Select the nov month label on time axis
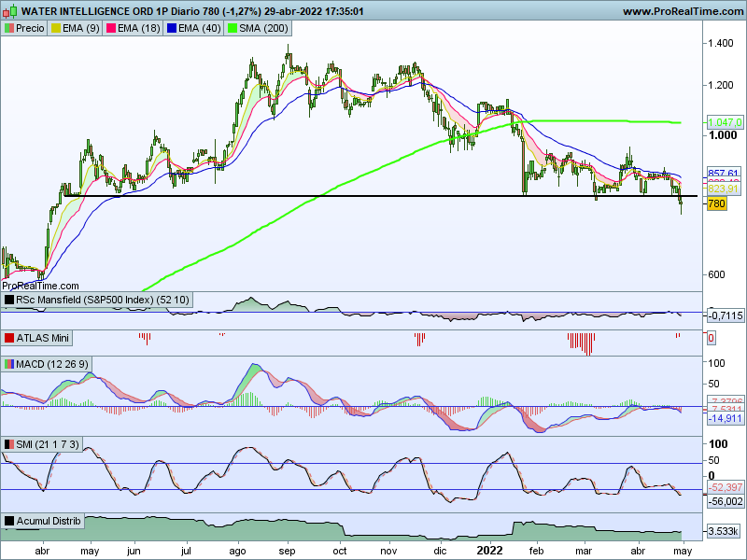747x560 pixels. click(x=389, y=551)
